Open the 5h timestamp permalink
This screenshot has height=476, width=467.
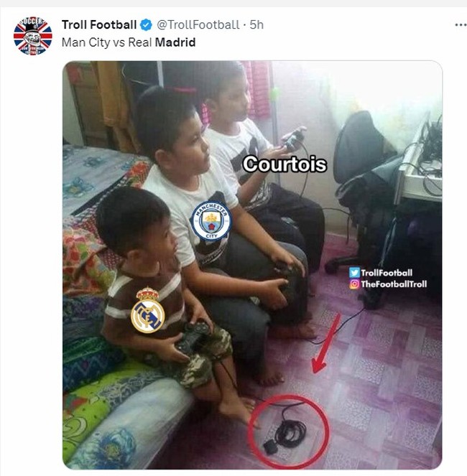tap(256, 25)
